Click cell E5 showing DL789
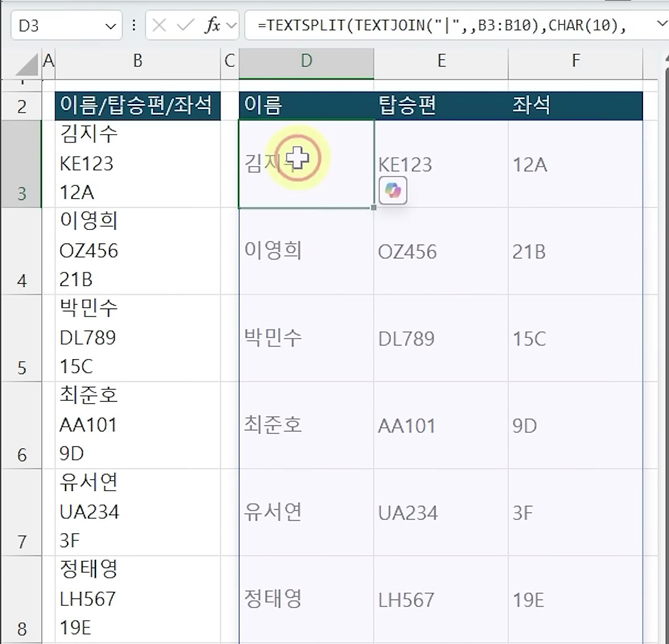This screenshot has height=644, width=669. [x=441, y=338]
